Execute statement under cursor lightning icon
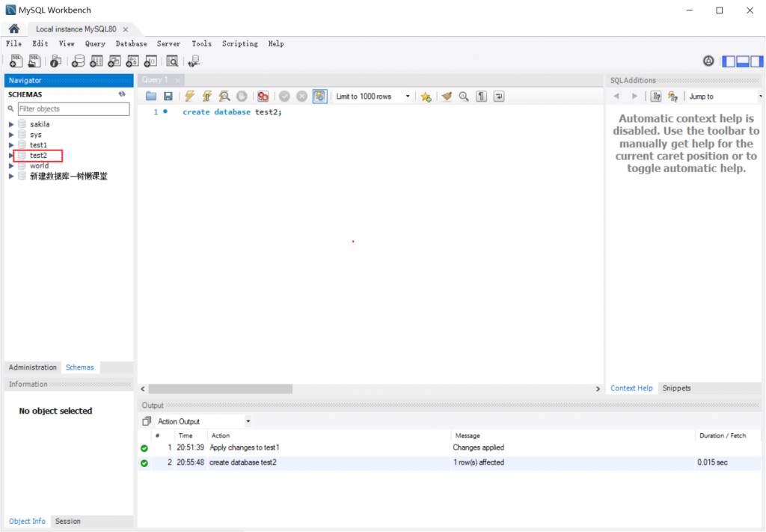 pos(207,97)
